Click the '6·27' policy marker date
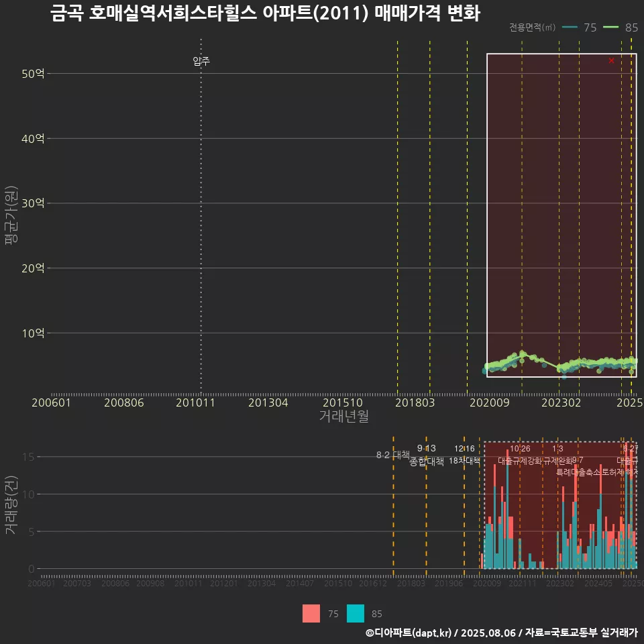 pos(631,449)
